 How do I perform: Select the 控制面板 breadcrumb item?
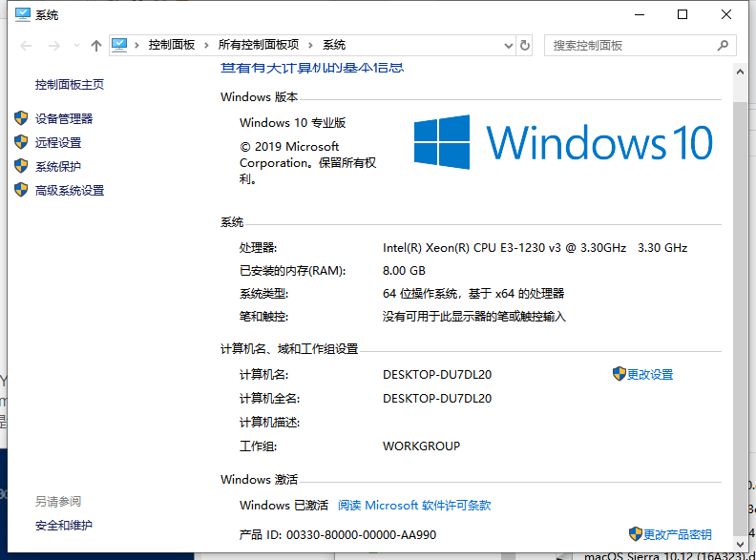coord(172,45)
